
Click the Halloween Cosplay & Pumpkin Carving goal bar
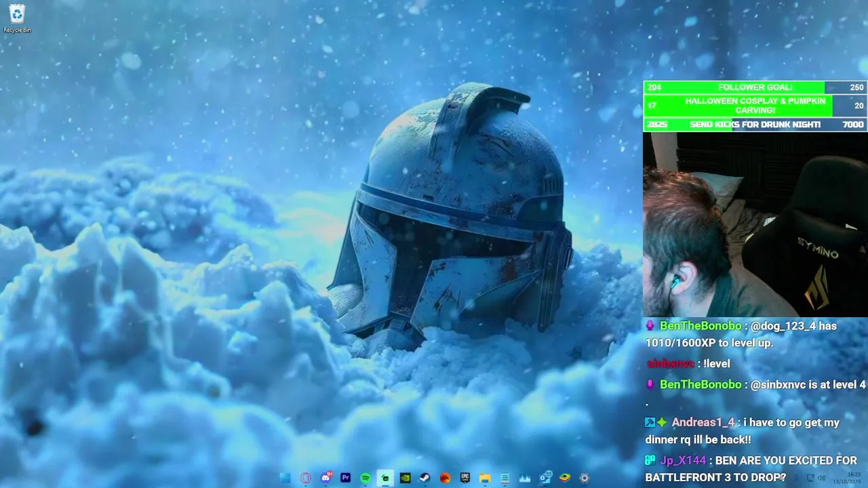[x=755, y=106]
